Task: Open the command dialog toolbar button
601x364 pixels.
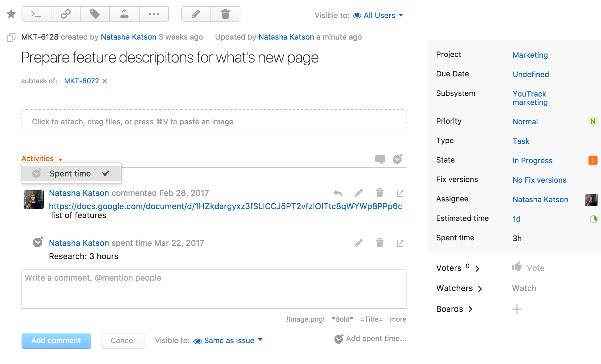Action: 36,14
